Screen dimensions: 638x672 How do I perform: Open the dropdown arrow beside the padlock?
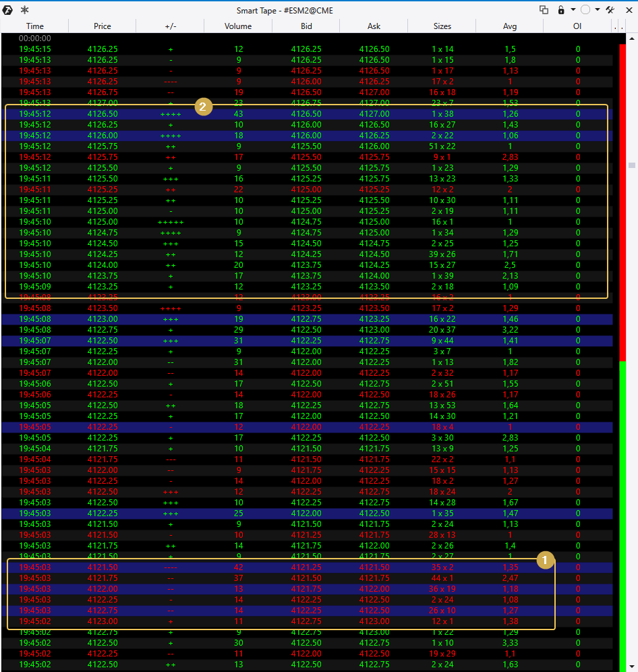[573, 10]
